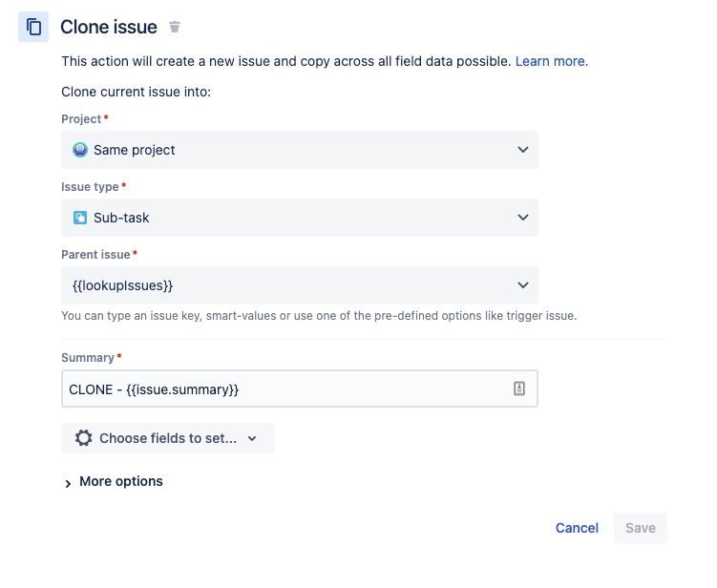
Task: Click the gear icon on Choose fields
Action: pos(84,438)
